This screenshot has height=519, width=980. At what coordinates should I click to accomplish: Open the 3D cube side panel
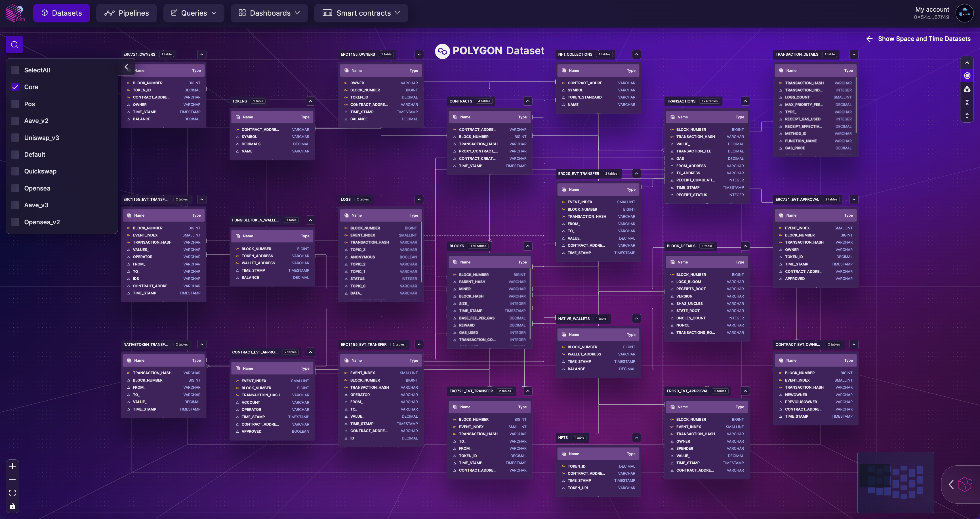[964, 484]
